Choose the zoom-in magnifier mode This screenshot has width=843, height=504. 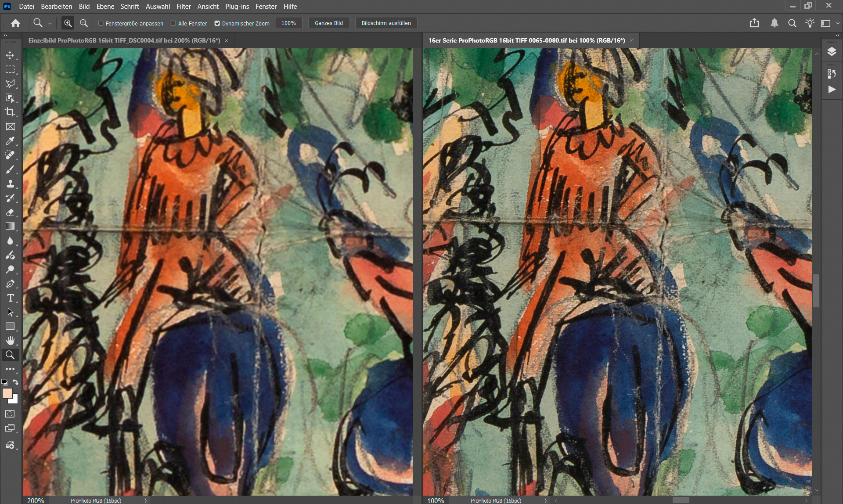pyautogui.click(x=68, y=23)
